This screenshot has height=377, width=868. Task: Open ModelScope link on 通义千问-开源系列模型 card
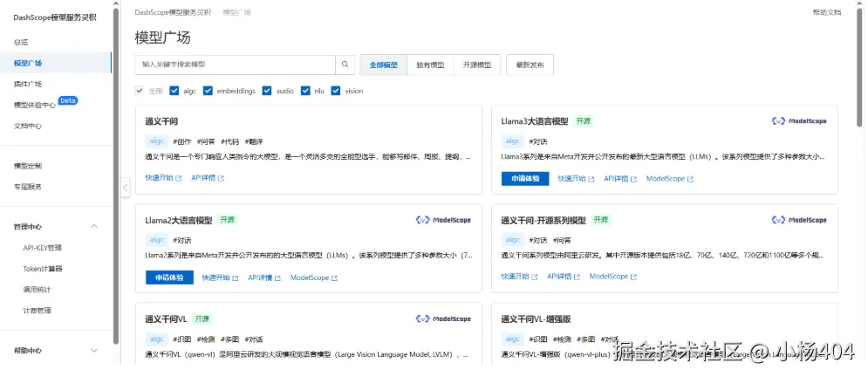(612, 277)
